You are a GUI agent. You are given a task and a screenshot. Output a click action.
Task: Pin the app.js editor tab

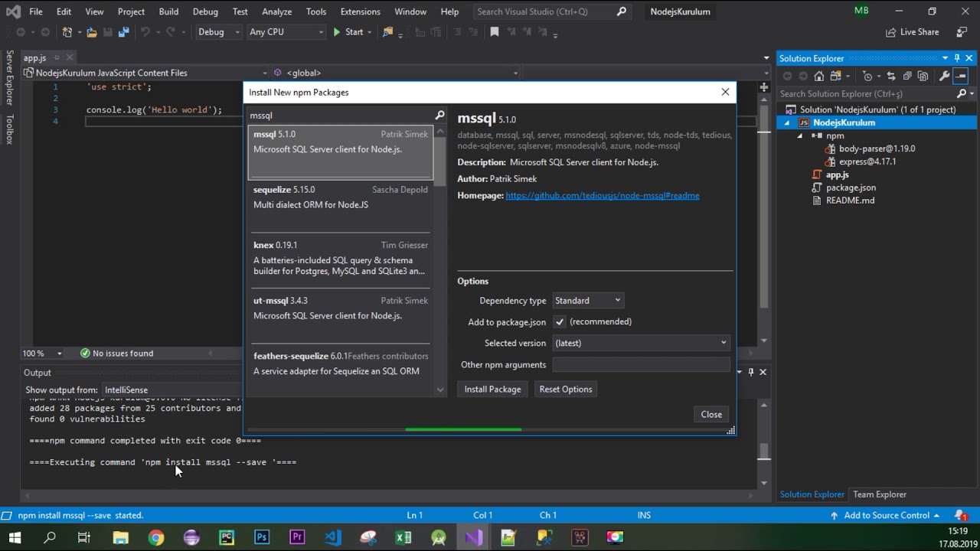57,58
